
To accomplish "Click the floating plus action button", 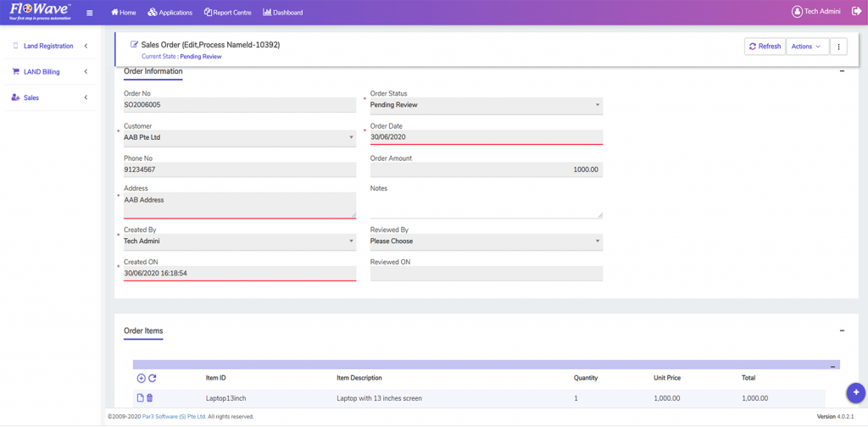I will [x=856, y=392].
